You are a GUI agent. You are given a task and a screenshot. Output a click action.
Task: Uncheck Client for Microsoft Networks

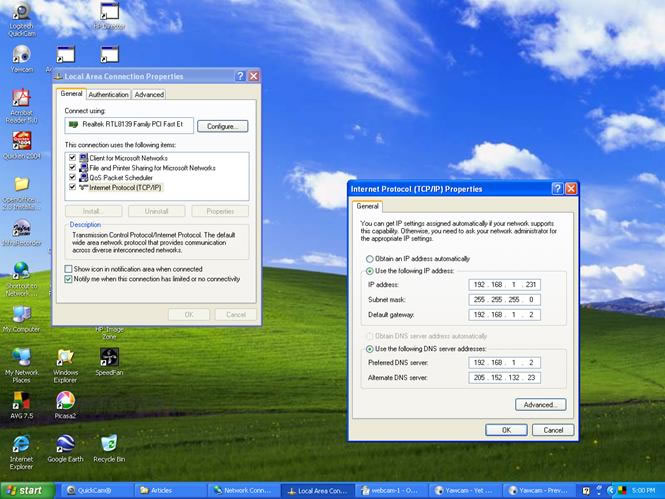point(72,157)
